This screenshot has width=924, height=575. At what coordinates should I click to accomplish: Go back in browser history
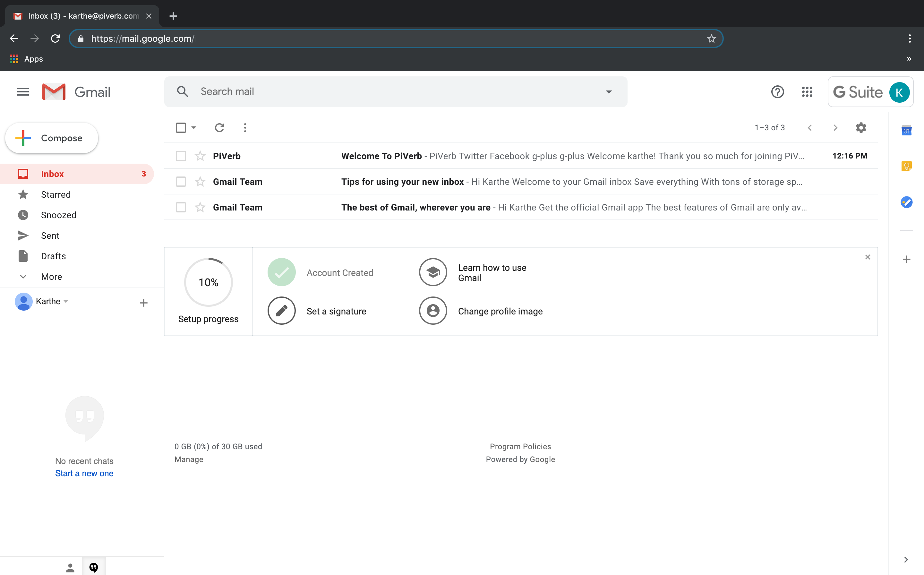(14, 39)
